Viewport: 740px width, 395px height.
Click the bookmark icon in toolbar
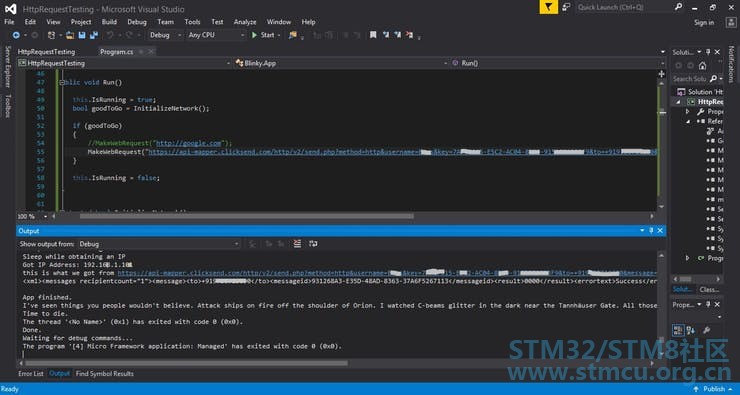[x=373, y=35]
